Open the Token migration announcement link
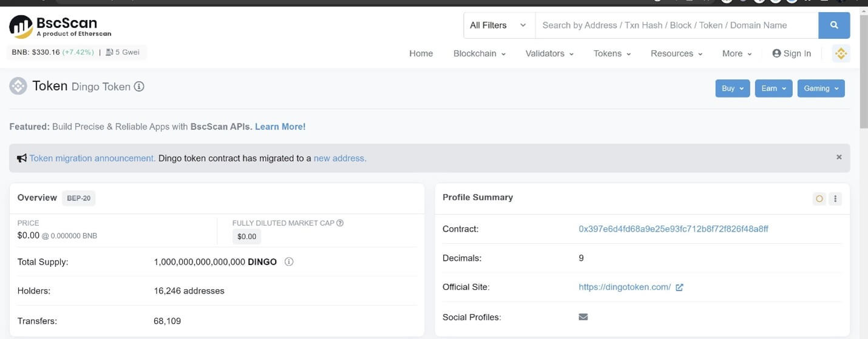Viewport: 868px width, 339px height. pyautogui.click(x=92, y=158)
